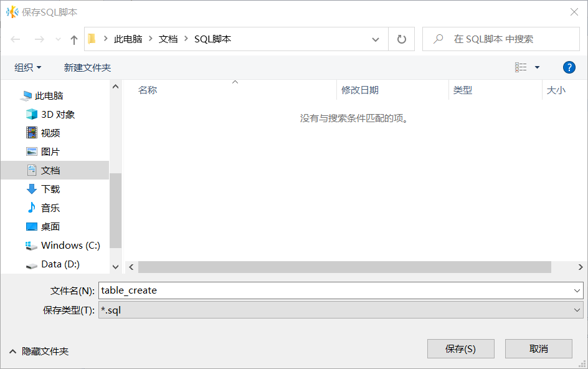Select 3D 对象 in navigation pane
This screenshot has height=369, width=588.
57,114
